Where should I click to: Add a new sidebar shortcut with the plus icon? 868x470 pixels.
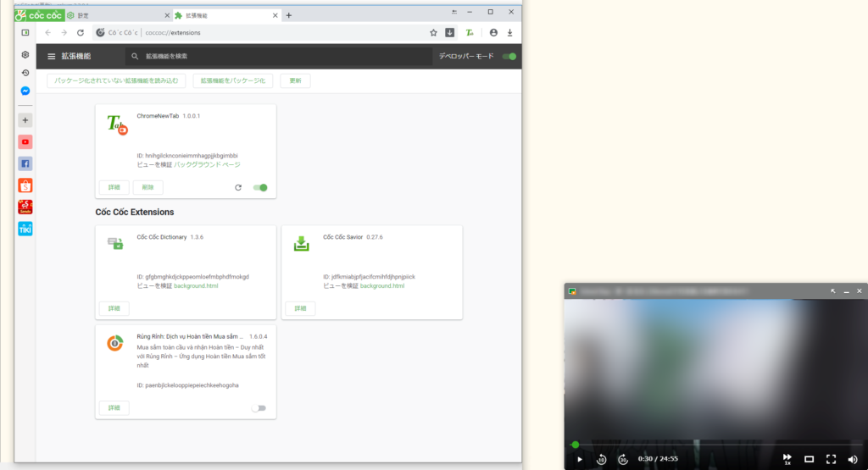pyautogui.click(x=25, y=120)
